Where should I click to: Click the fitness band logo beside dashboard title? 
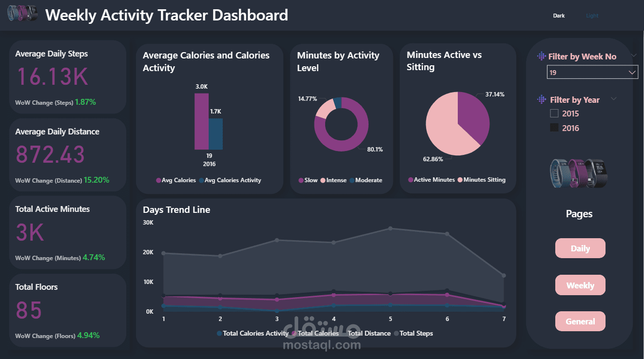click(22, 13)
